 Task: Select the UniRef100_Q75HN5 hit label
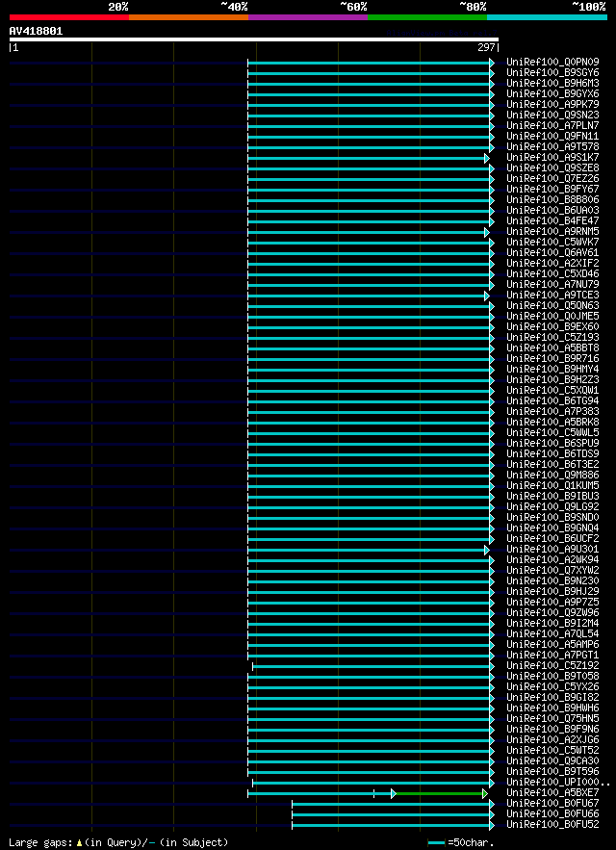click(553, 718)
